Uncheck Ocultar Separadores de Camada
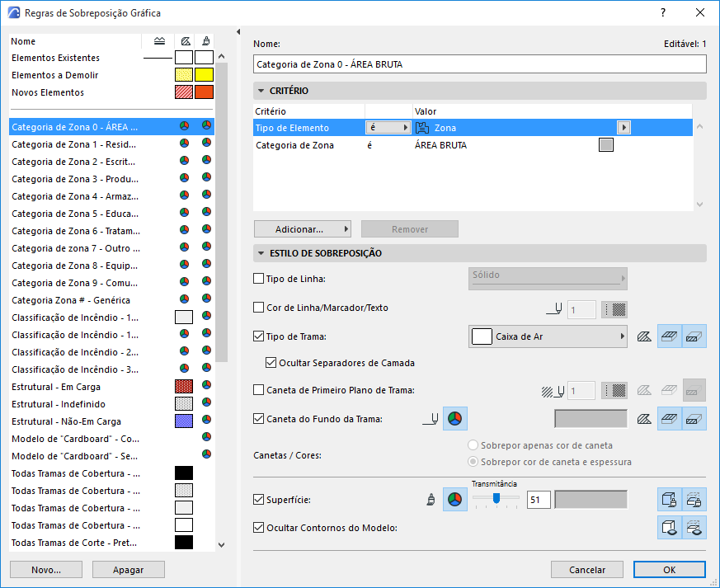Viewport: 720px width, 588px height. pos(271,363)
